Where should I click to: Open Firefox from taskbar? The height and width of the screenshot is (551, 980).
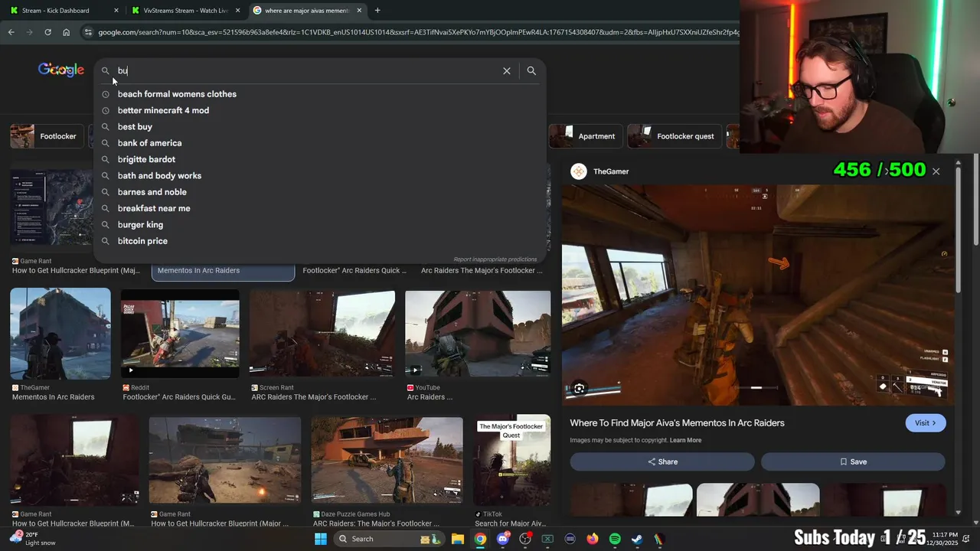(593, 539)
